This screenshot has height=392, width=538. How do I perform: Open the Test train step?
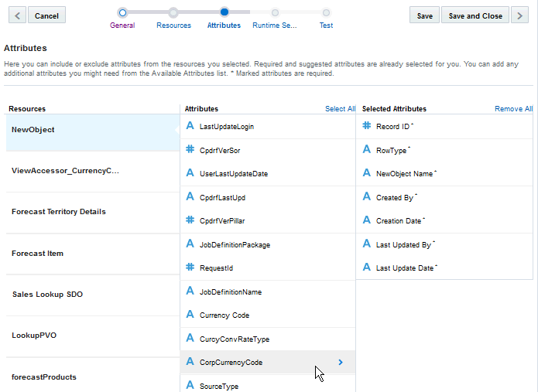click(x=326, y=12)
